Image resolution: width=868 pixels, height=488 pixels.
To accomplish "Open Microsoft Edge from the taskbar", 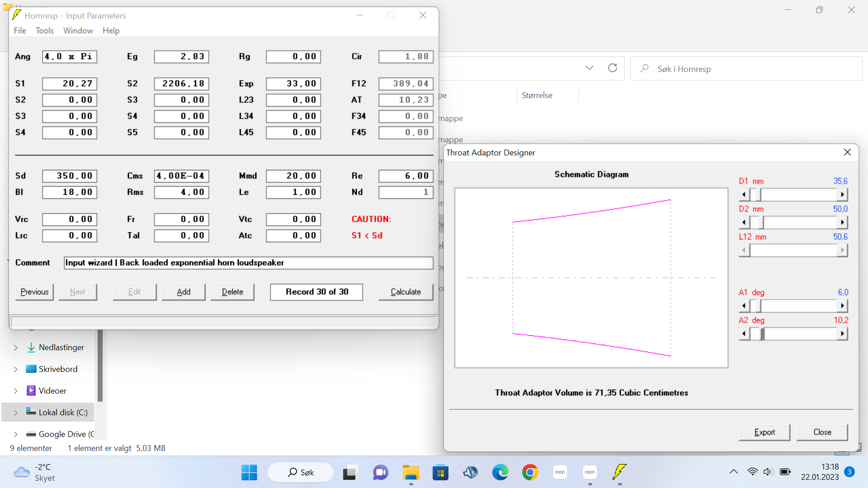I will (x=500, y=472).
